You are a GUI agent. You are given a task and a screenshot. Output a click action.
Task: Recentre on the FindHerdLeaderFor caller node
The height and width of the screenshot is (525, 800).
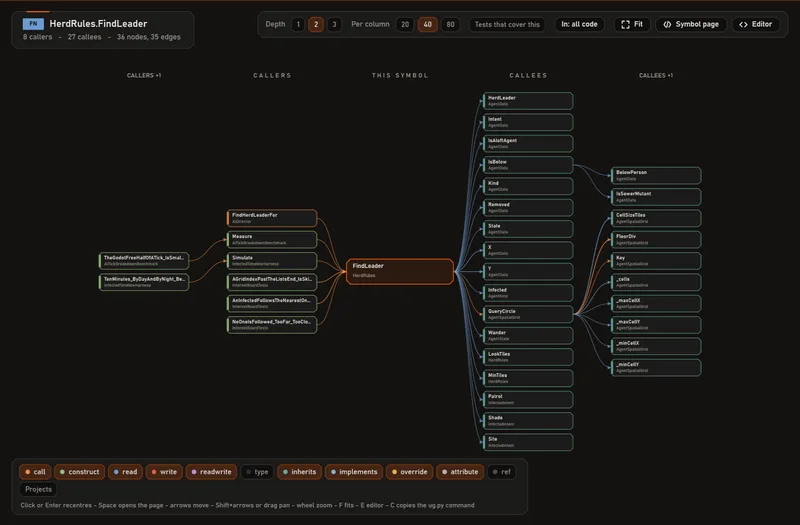(x=272, y=218)
